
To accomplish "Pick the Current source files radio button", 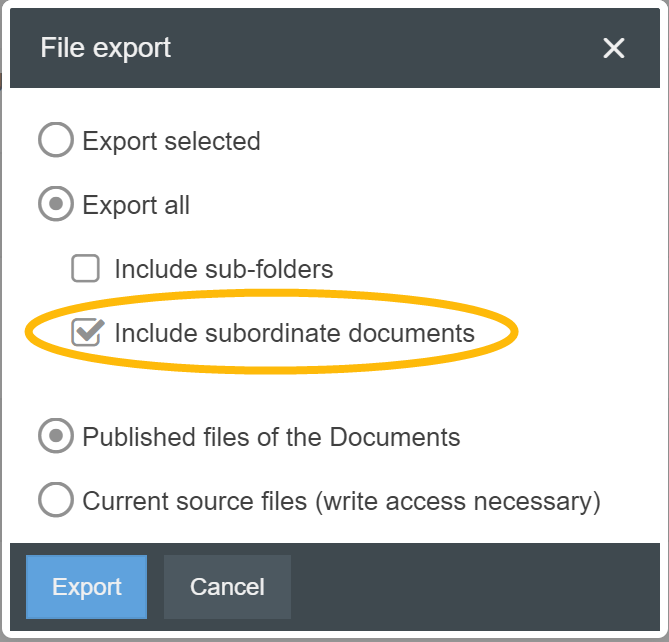I will pos(56,500).
